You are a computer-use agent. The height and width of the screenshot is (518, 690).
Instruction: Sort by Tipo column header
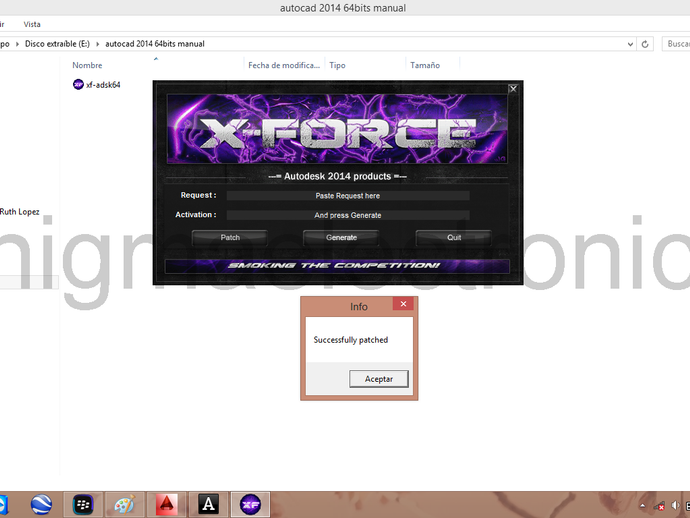(338, 65)
